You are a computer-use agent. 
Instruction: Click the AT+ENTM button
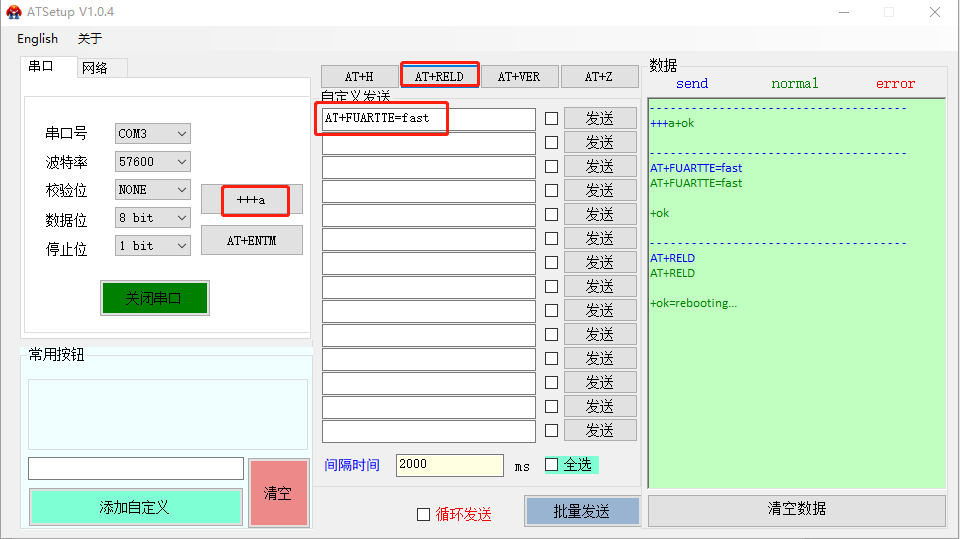point(251,240)
